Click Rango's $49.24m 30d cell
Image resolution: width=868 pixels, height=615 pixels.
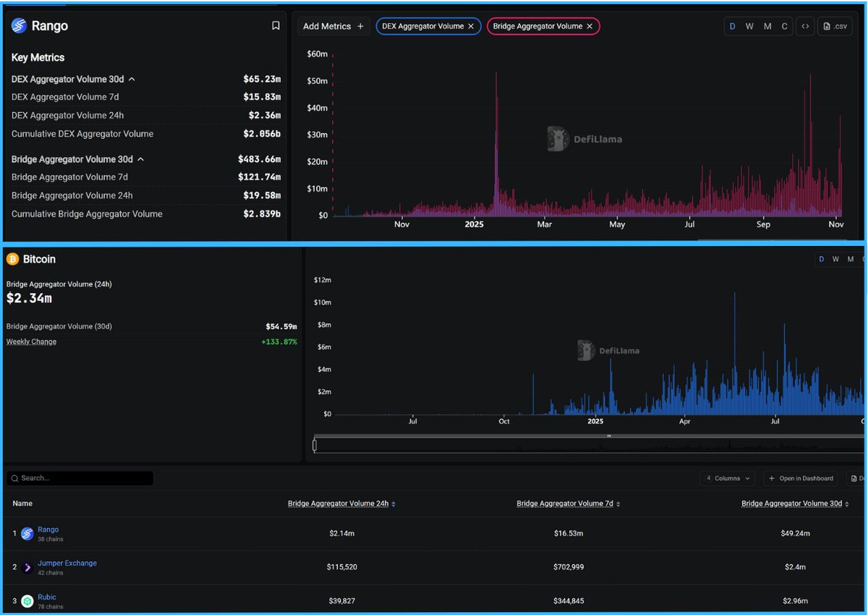click(x=795, y=534)
